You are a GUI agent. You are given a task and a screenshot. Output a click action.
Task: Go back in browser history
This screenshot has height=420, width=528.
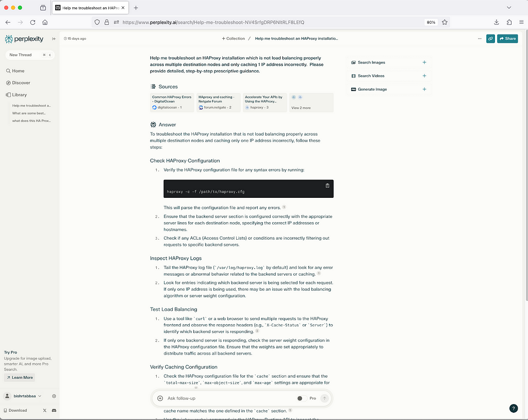point(8,22)
